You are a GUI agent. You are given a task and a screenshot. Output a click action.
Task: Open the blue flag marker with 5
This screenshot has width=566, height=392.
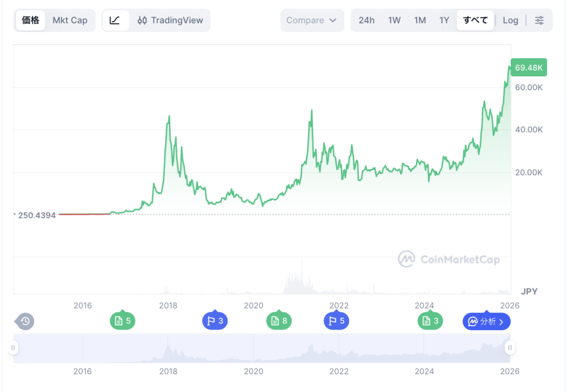tap(336, 321)
